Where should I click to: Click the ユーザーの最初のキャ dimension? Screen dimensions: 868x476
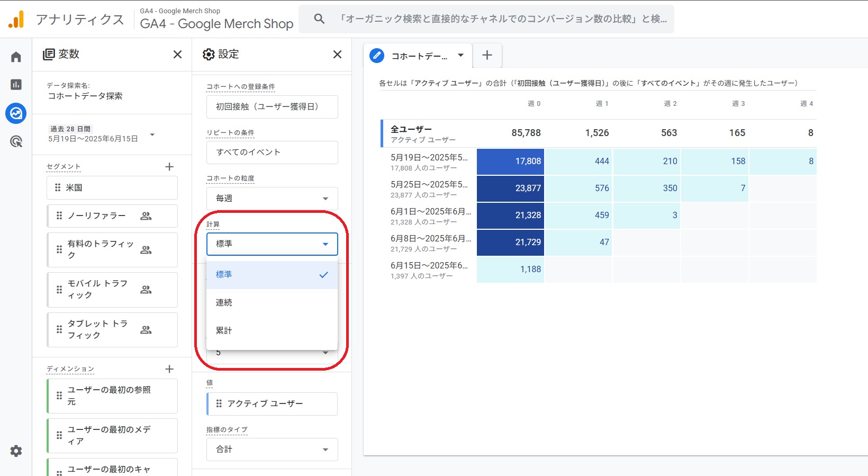click(112, 467)
